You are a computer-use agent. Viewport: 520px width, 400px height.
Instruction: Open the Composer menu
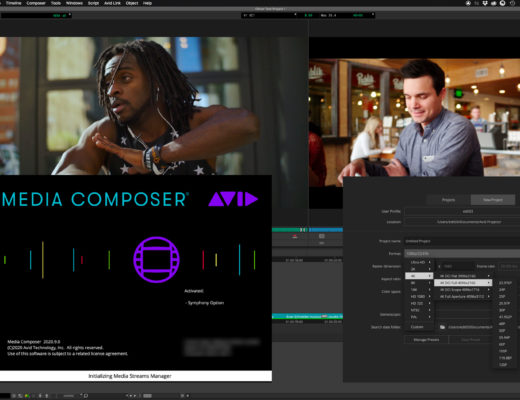click(36, 3)
